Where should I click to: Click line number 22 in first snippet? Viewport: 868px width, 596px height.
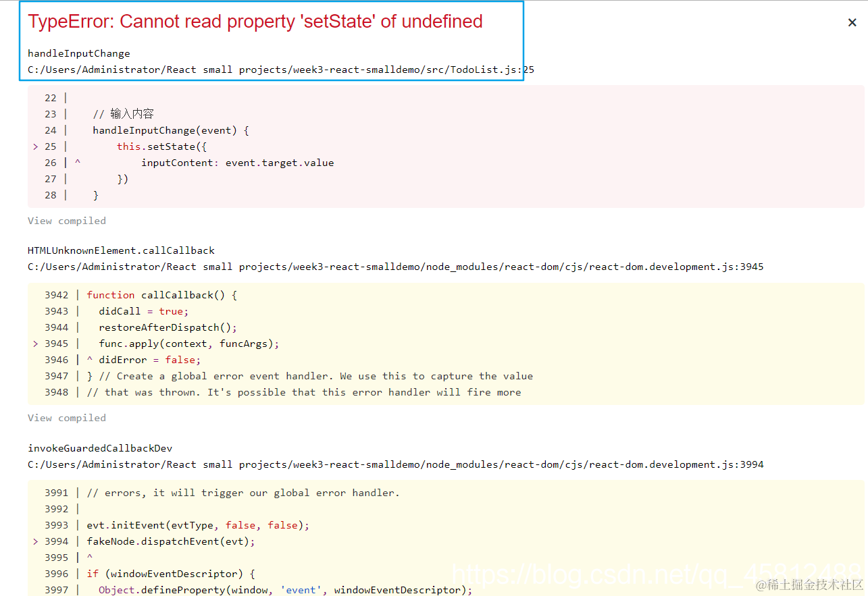51,98
